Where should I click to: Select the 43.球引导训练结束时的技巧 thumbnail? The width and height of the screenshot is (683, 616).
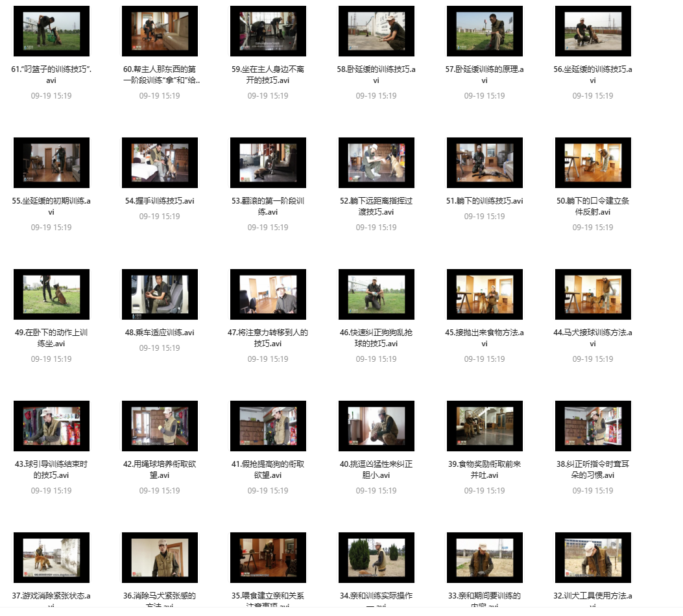pos(51,426)
